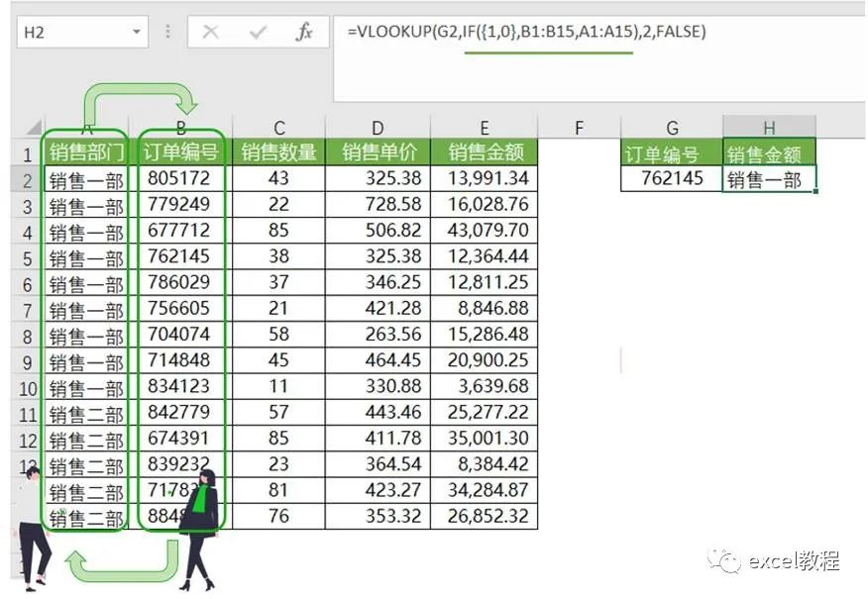Select row 11 header
868x599 pixels.
tap(27, 414)
